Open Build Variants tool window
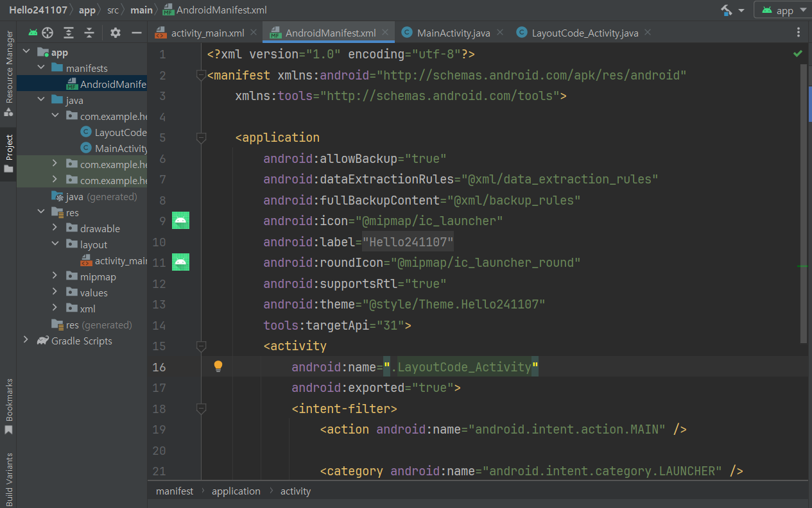The width and height of the screenshot is (812, 508). [8, 479]
